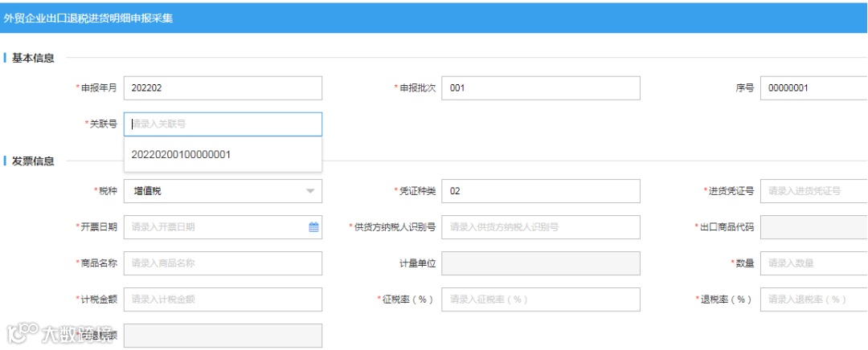Image resolution: width=868 pixels, height=350 pixels.
Task: Click the 供货方纳税人识别号 label
Action: [395, 227]
